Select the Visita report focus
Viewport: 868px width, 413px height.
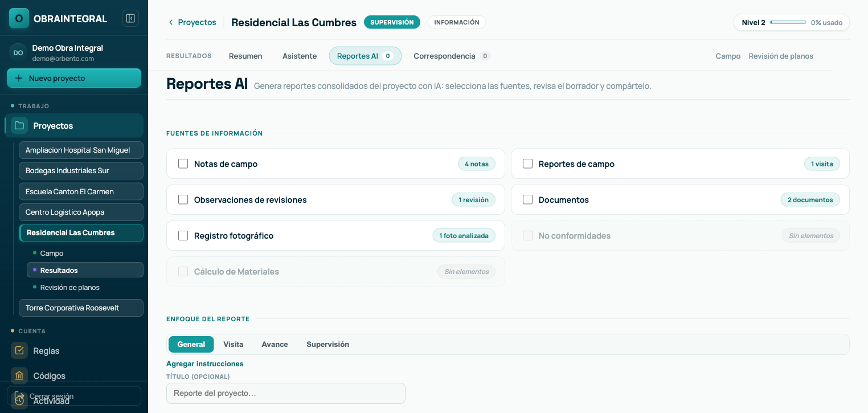(234, 344)
